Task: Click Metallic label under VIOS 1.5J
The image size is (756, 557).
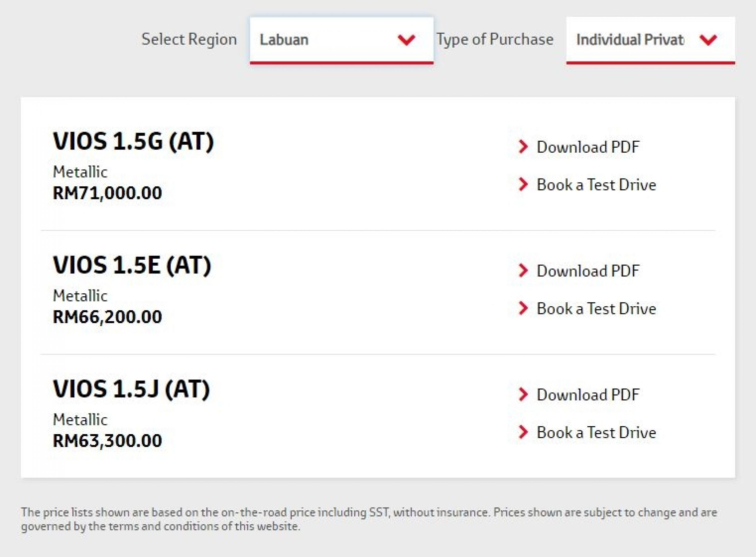Action: [x=80, y=420]
